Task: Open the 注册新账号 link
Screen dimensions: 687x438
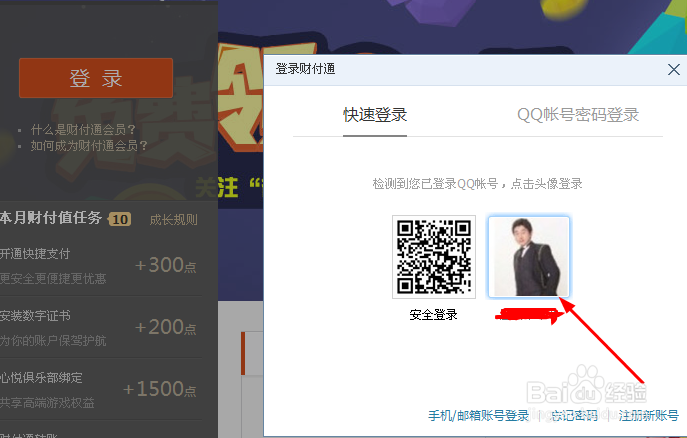Action: tap(648, 415)
